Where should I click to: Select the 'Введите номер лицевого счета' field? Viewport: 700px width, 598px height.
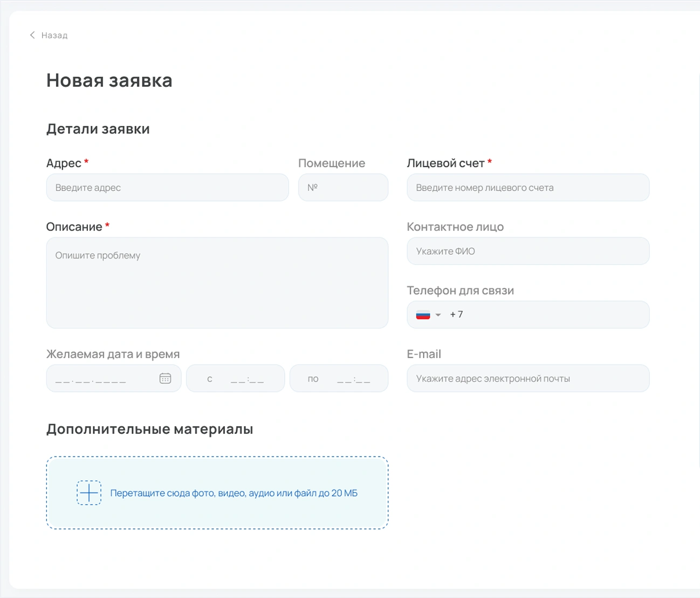527,187
